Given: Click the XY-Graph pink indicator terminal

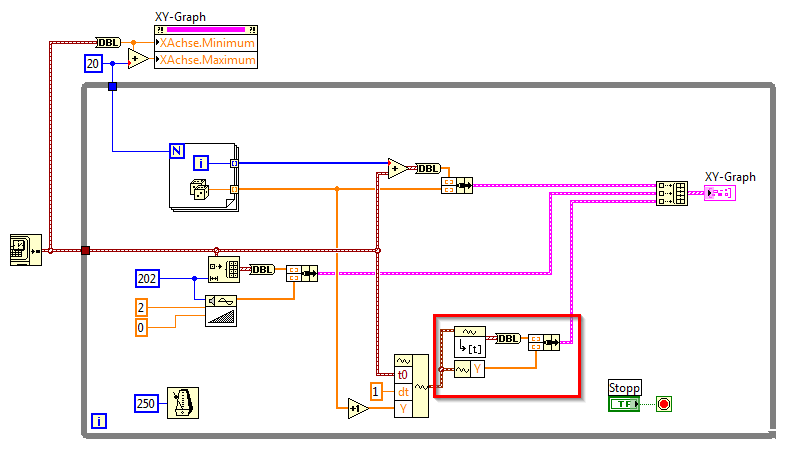Looking at the screenshot, I should pyautogui.click(x=719, y=192).
